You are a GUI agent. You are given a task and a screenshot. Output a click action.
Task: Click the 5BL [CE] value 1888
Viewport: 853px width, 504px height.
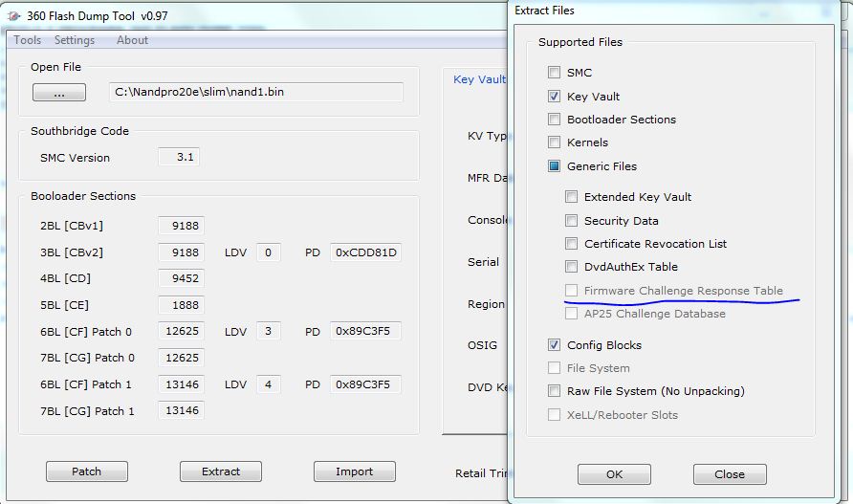pyautogui.click(x=181, y=305)
